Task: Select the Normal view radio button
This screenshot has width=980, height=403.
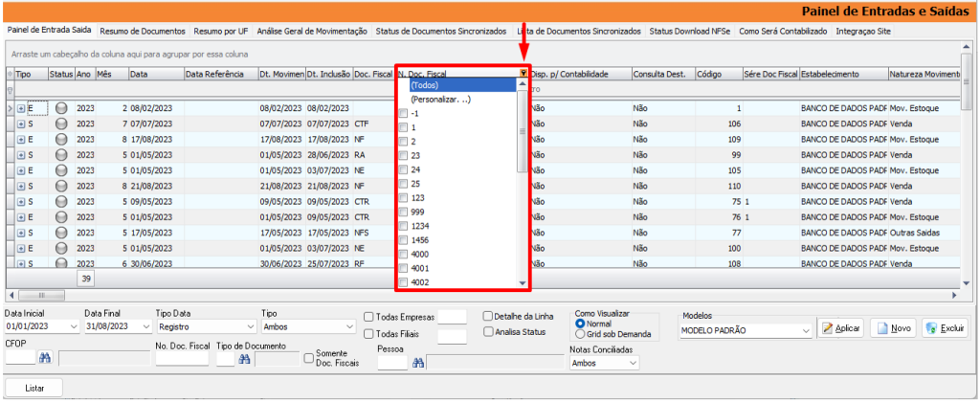Action: click(580, 324)
